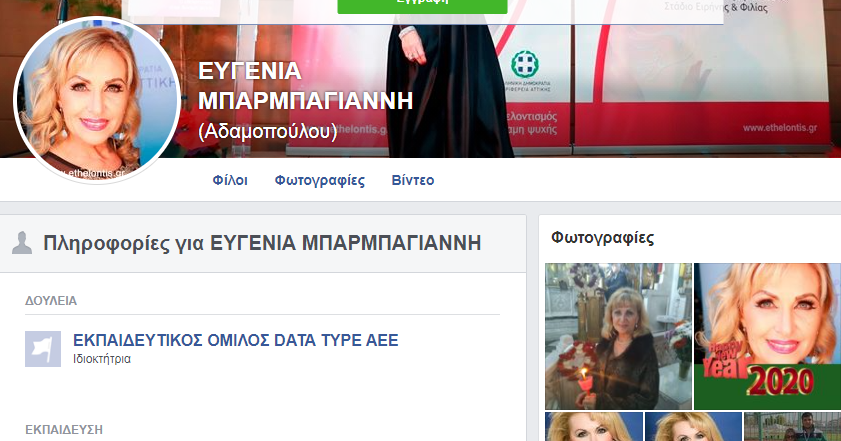Open ΕΚΠΑΙΔΕΥΤΙΚΟΣ ΟΜΙΛΟΣ DATA TYPE AEE link
841x441 pixels.
click(x=235, y=340)
